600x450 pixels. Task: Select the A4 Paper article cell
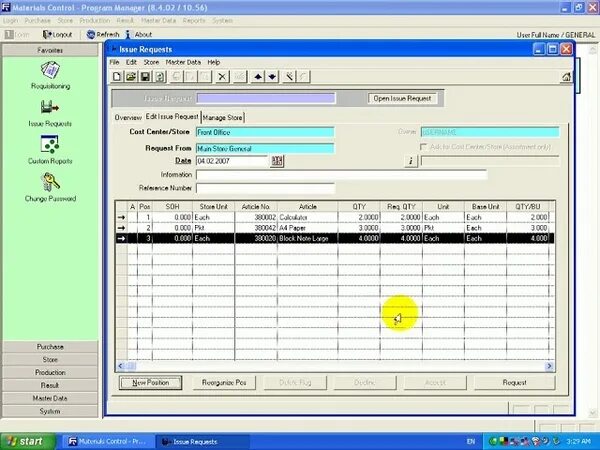pyautogui.click(x=308, y=228)
